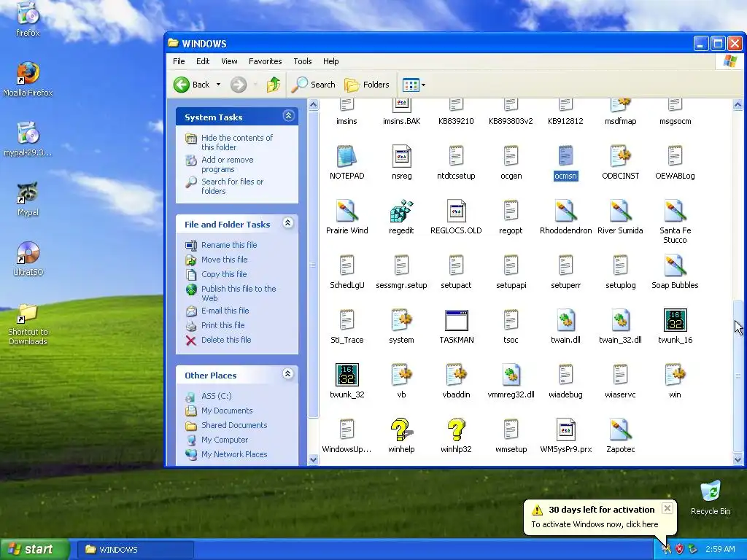Toggle the Folders pane button
Image resolution: width=747 pixels, height=560 pixels.
367,85
